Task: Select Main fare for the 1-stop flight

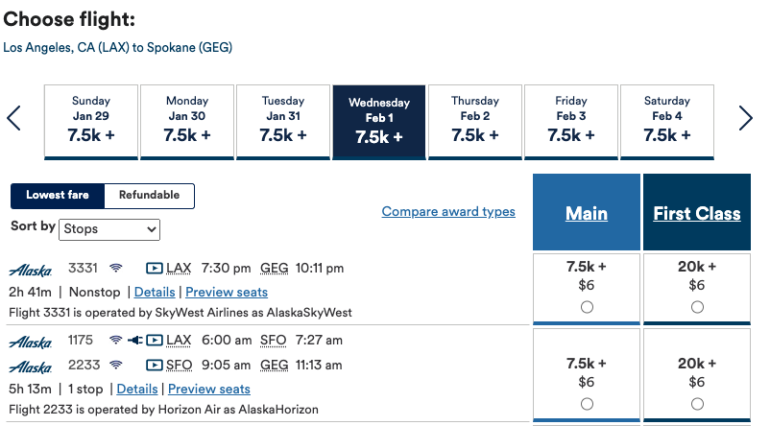Action: click(x=586, y=403)
